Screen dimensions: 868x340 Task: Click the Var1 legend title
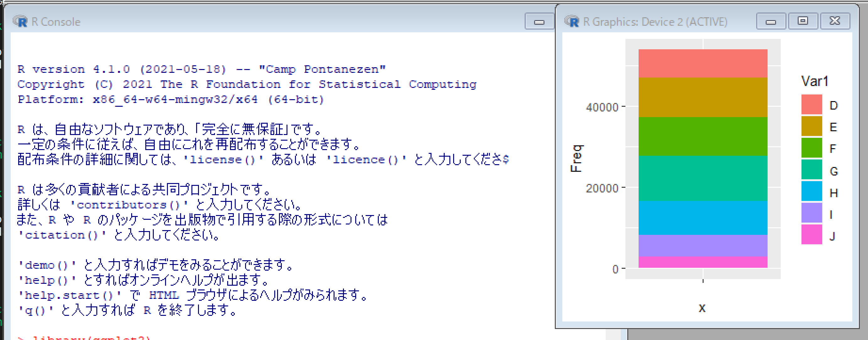pos(814,81)
